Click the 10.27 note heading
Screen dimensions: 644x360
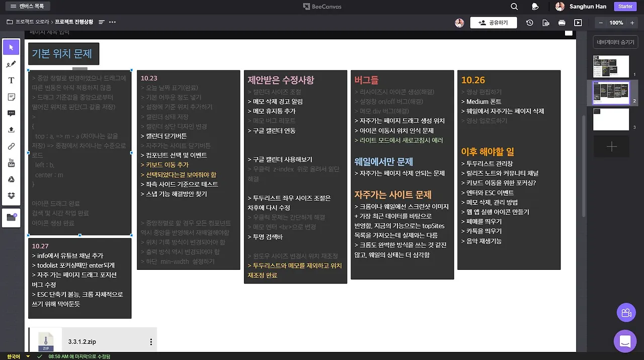[40, 246]
